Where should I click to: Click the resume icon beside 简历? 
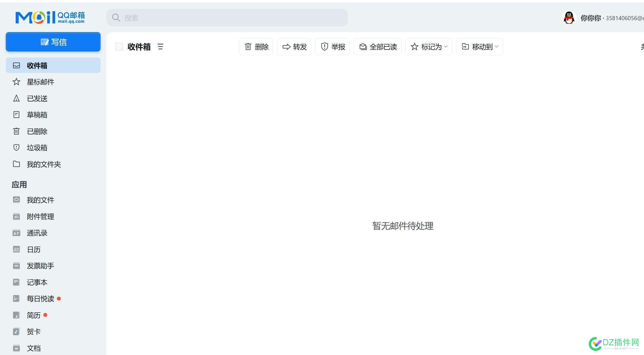click(16, 315)
